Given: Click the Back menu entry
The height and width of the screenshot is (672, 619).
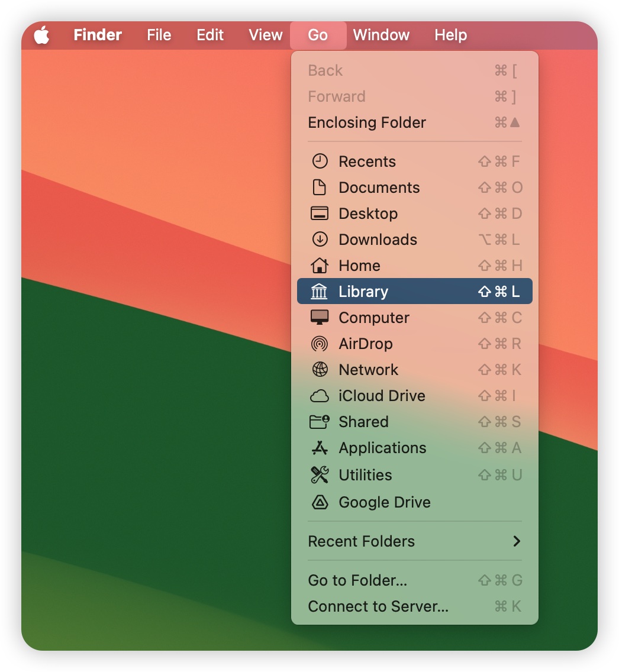Looking at the screenshot, I should point(414,70).
